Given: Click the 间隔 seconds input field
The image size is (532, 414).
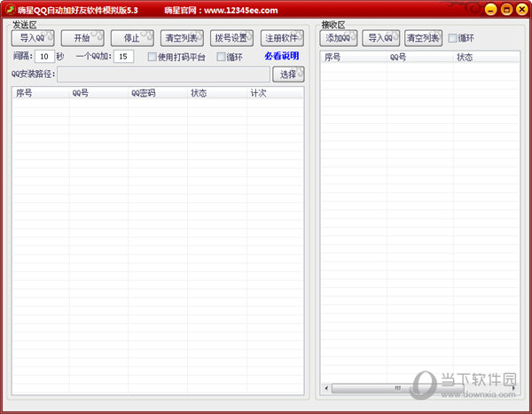Looking at the screenshot, I should tap(44, 57).
